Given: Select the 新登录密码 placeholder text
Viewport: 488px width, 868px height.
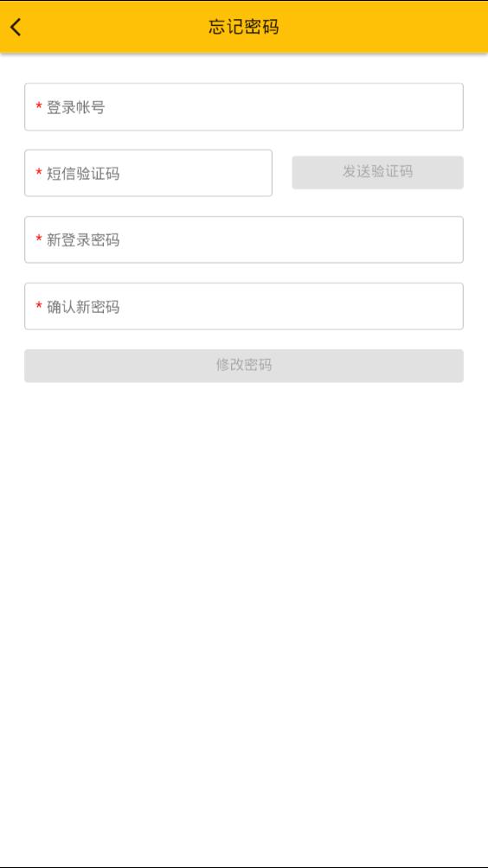Looking at the screenshot, I should 83,240.
